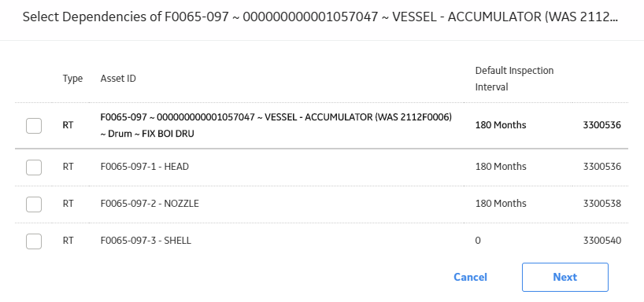This screenshot has width=644, height=302.
Task: Click the 3300540 value in the SHELL row
Action: tap(601, 241)
